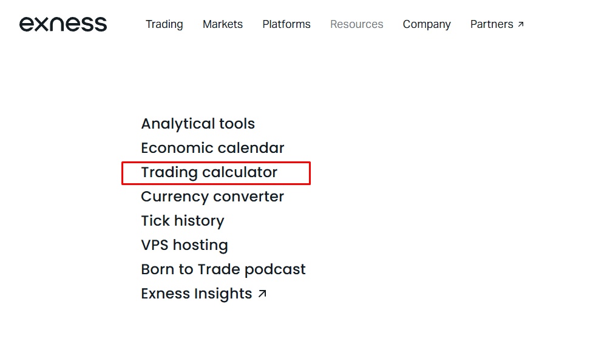Click the word 'calculator' in the menu
607x364 pixels.
pos(240,172)
